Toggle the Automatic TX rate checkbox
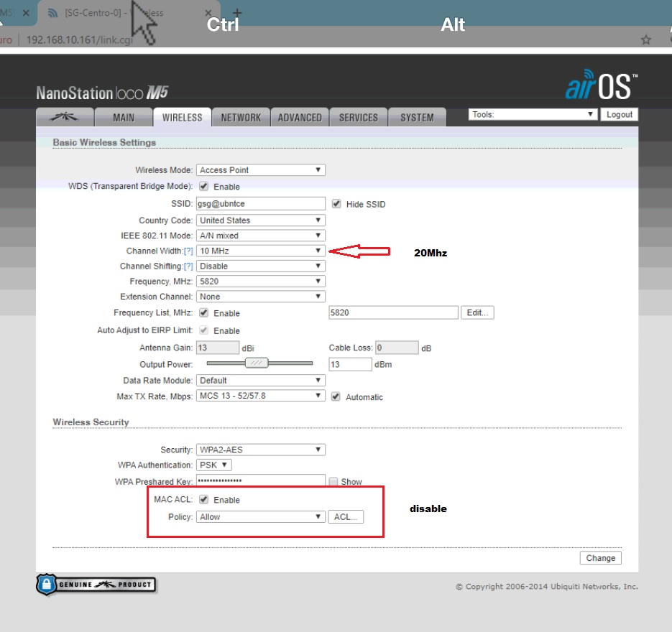Viewport: 672px width, 632px height. [336, 396]
